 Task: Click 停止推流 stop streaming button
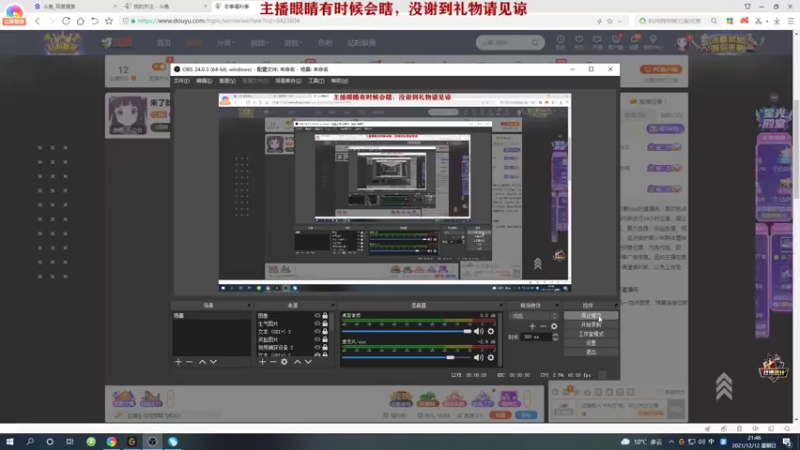tap(591, 316)
